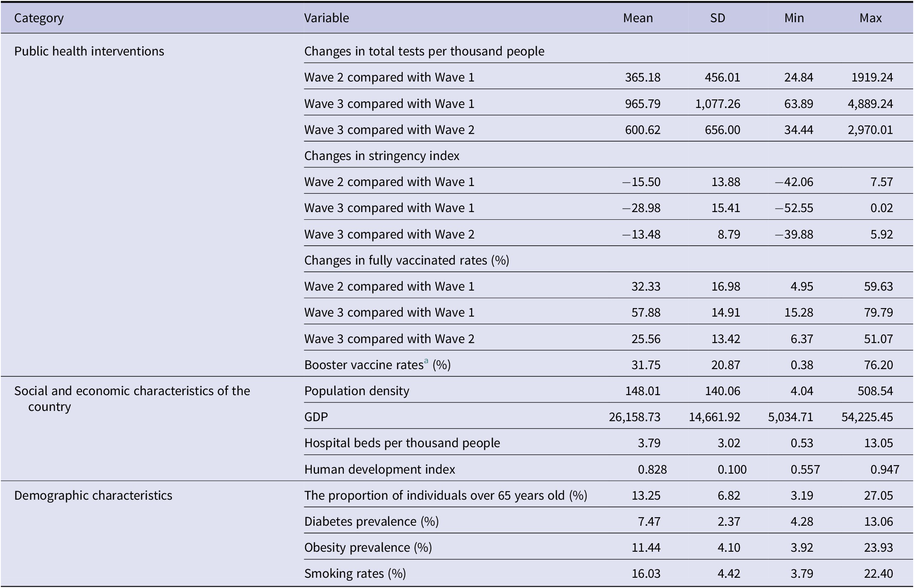This screenshot has width=914, height=588.
Task: Click the Max column header
Action: coord(870,18)
